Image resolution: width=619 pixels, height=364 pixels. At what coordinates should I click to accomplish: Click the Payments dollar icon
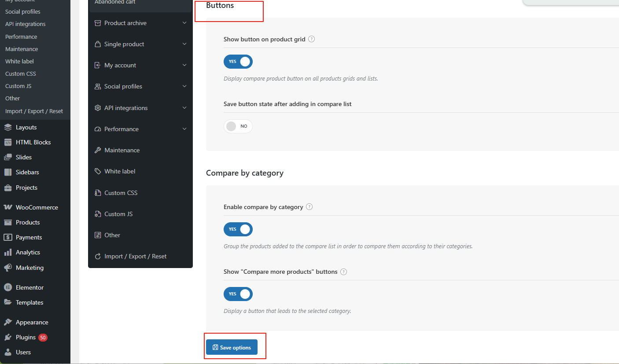point(8,237)
